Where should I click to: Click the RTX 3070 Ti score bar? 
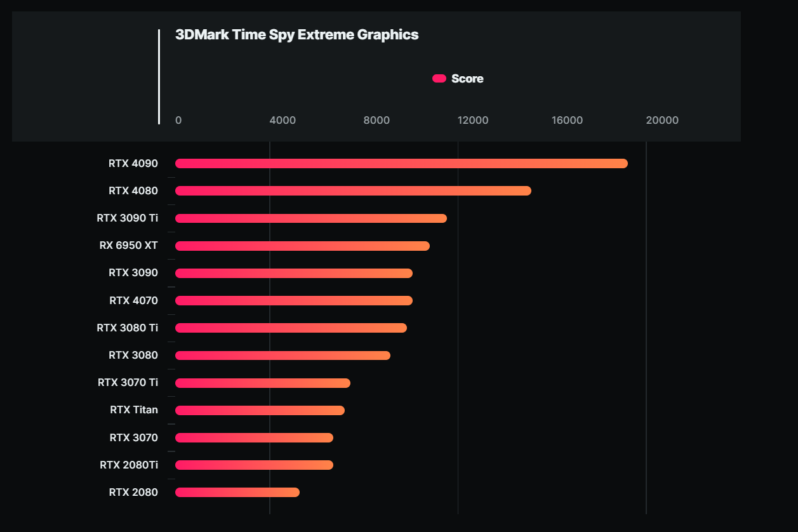pos(263,383)
